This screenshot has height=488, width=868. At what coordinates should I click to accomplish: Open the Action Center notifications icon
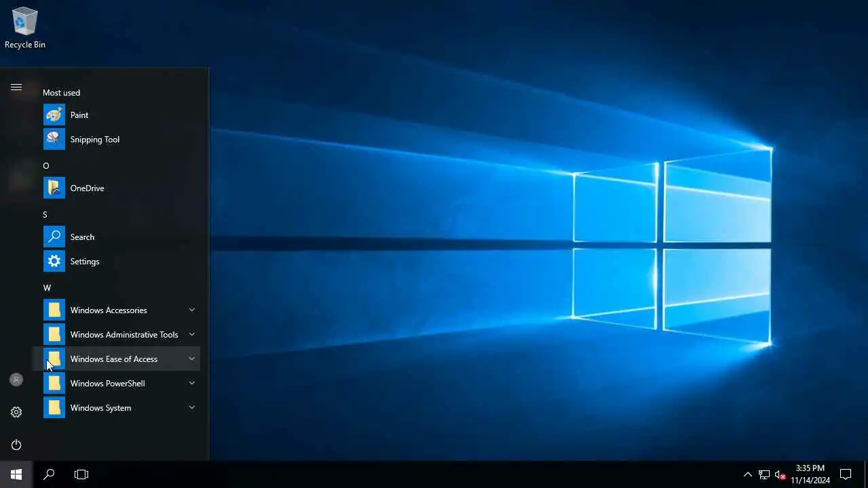(x=846, y=474)
